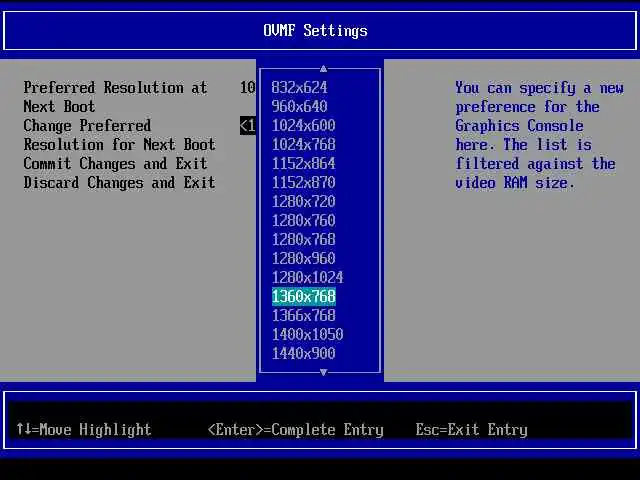Click the up arrow above the resolution list
The width and height of the screenshot is (640, 480).
click(x=323, y=69)
